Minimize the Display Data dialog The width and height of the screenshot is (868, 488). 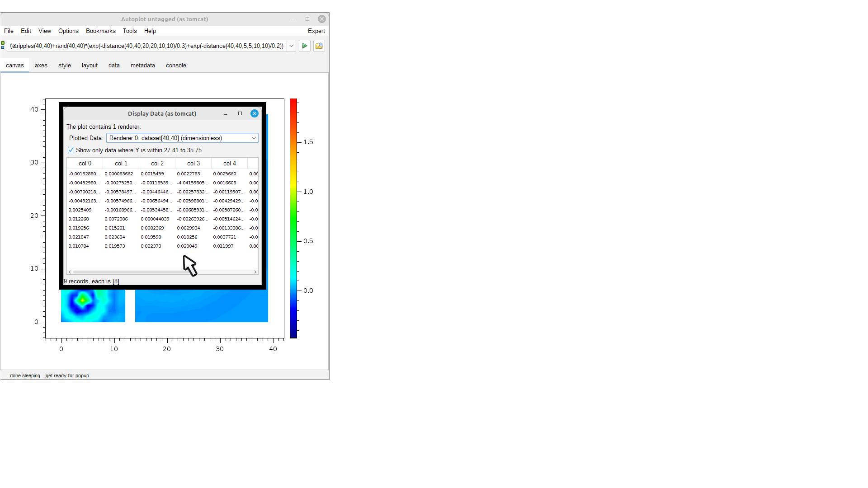click(x=226, y=114)
